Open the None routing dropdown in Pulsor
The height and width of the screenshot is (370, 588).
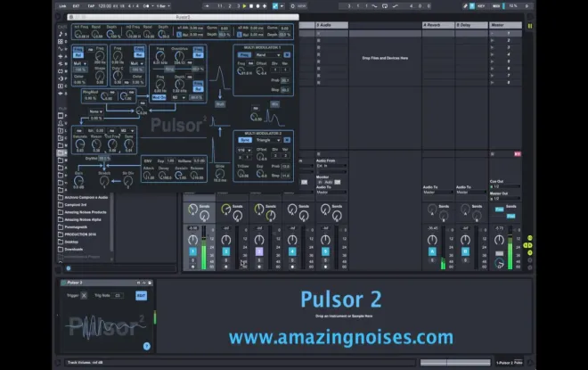pos(95,111)
